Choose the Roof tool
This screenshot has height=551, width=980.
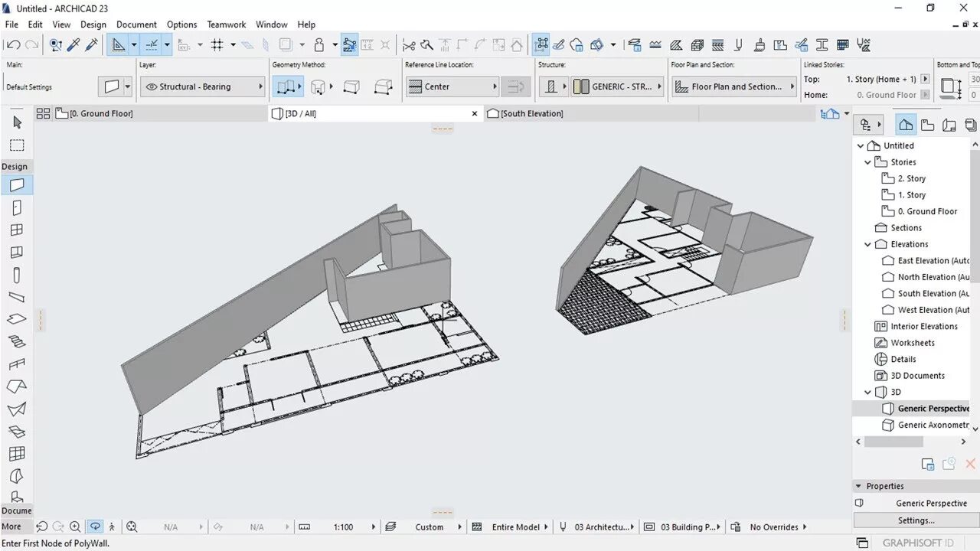coord(17,386)
